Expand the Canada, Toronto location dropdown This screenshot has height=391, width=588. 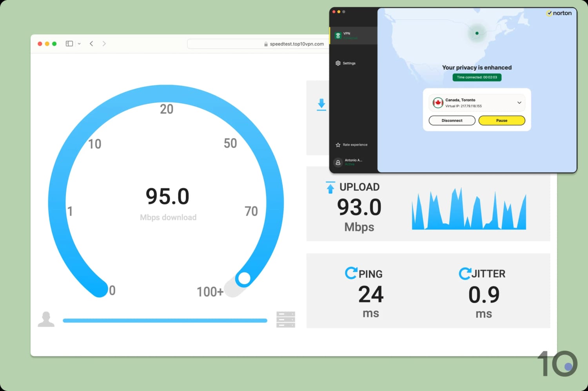[x=519, y=103]
